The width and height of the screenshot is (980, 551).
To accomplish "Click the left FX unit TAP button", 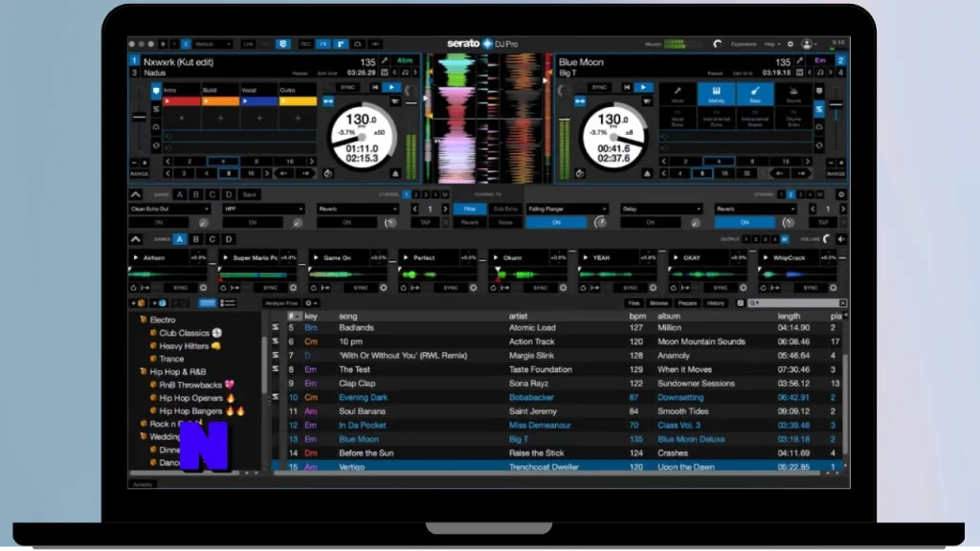I will point(426,222).
